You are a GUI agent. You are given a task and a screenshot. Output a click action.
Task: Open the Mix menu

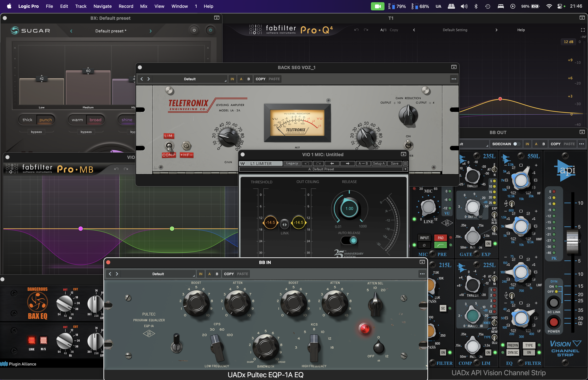(x=144, y=6)
